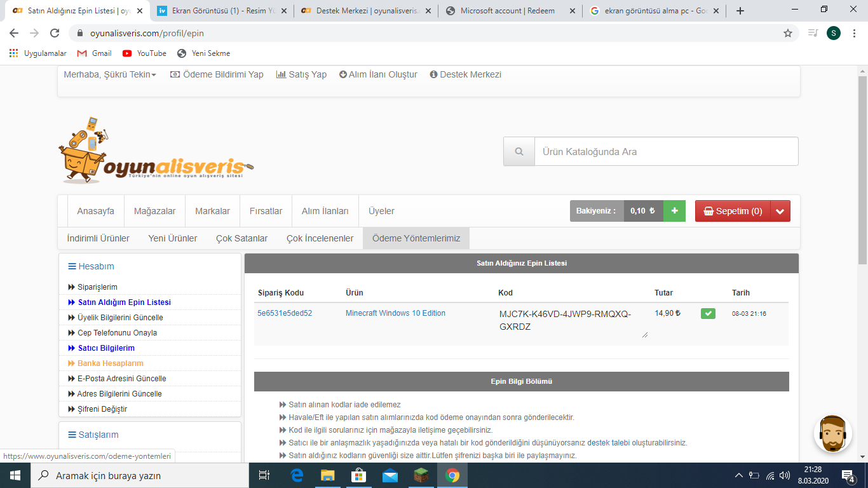Go to Yeni Ürünler submenu
Screen dimensions: 868x488
pyautogui.click(x=173, y=238)
